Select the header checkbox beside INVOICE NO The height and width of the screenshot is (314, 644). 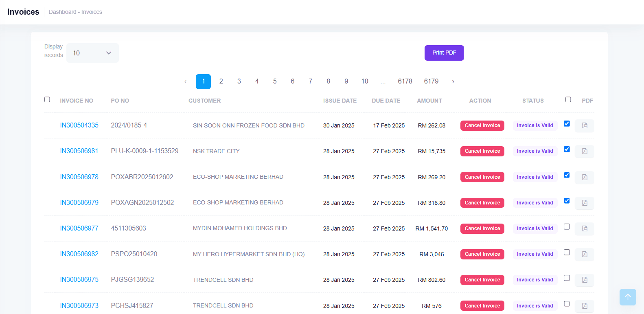47,100
